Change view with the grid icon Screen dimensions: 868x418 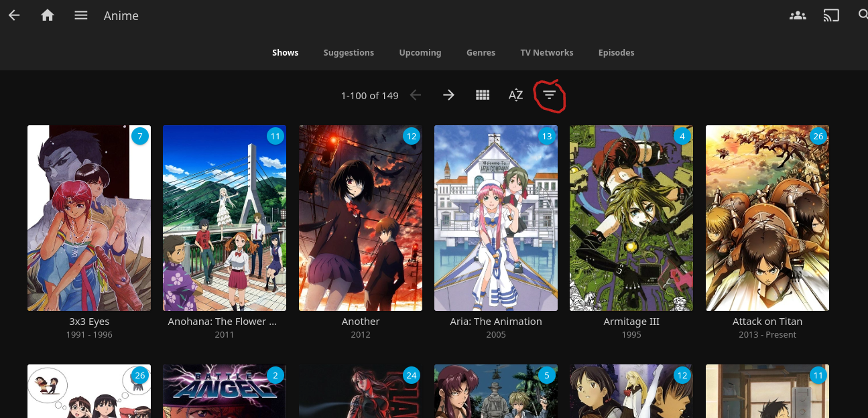[483, 95]
